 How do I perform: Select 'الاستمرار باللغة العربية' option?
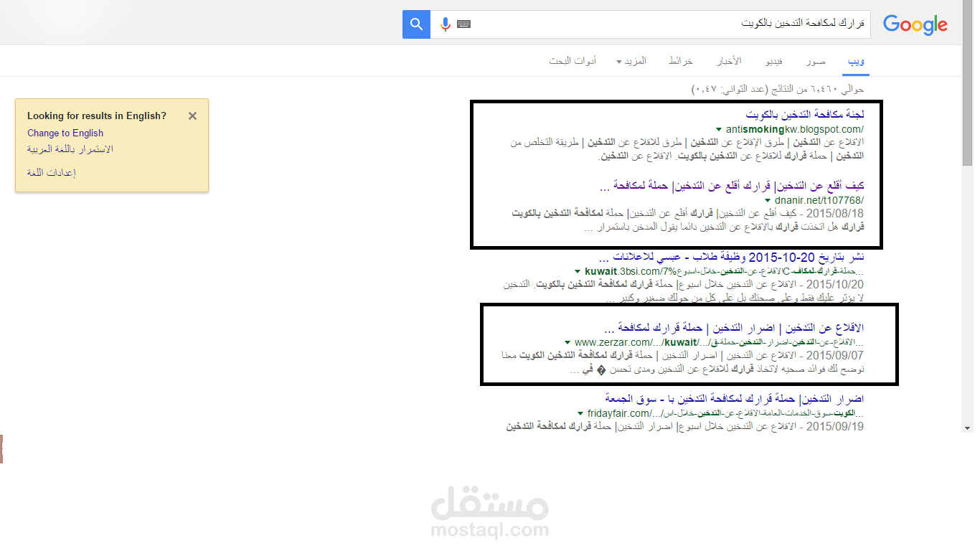[70, 149]
